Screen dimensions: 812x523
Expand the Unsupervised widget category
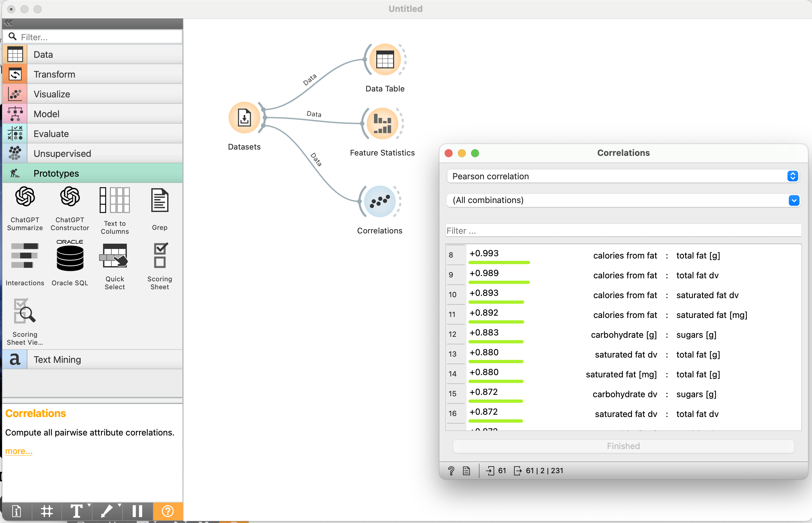[92, 154]
